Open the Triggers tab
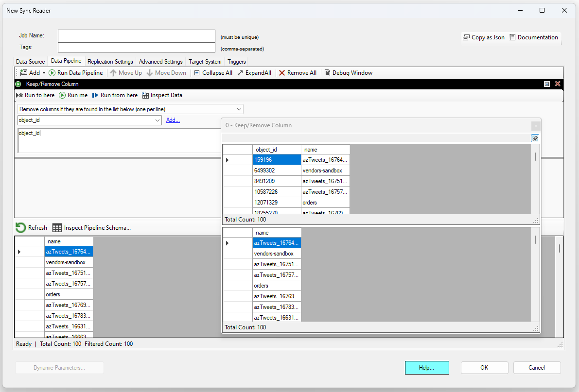Image resolution: width=579 pixels, height=392 pixels. click(x=236, y=62)
